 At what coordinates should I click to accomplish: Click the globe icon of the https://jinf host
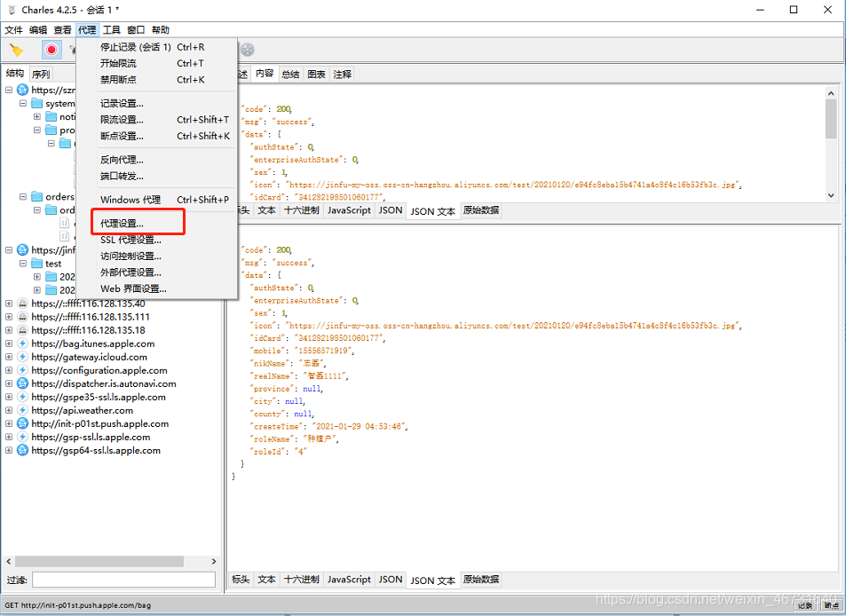[x=23, y=249]
